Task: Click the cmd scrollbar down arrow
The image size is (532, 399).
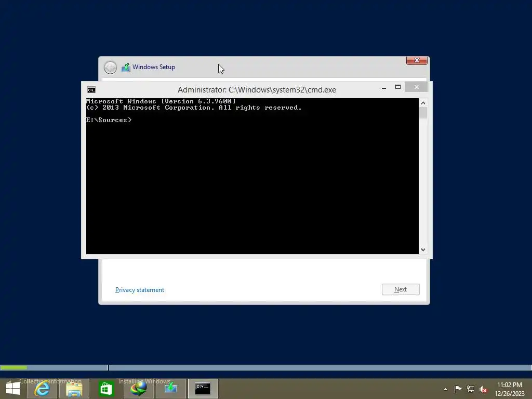Action: pyautogui.click(x=423, y=250)
